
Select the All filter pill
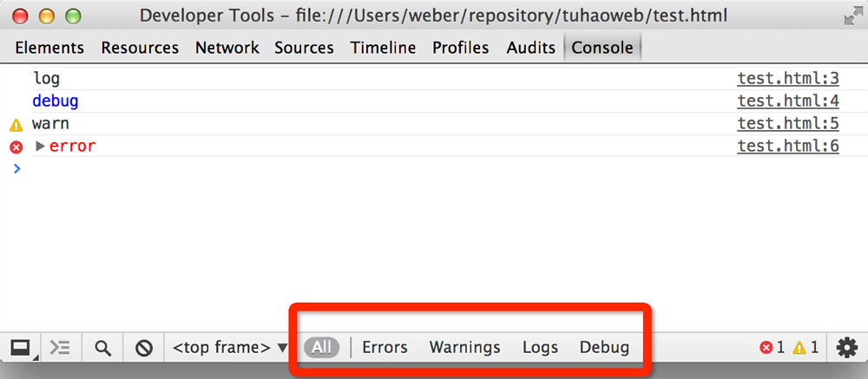(x=322, y=348)
